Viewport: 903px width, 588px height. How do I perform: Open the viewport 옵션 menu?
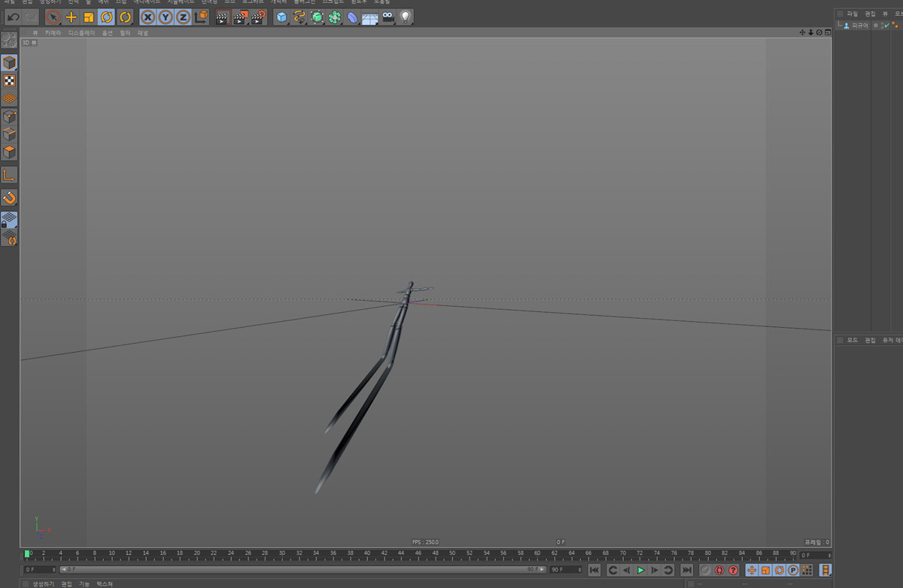[108, 33]
